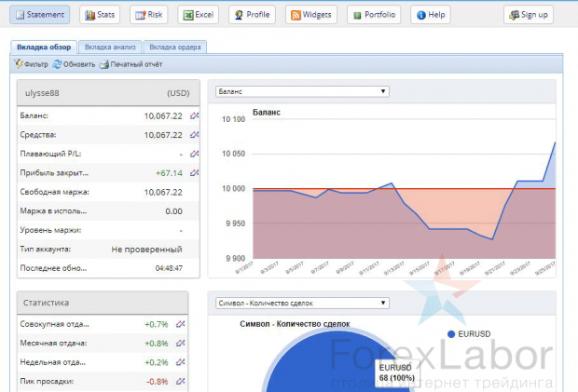578x392 pixels.
Task: Click chart icon next to Совокупная отдача
Action: click(180, 323)
